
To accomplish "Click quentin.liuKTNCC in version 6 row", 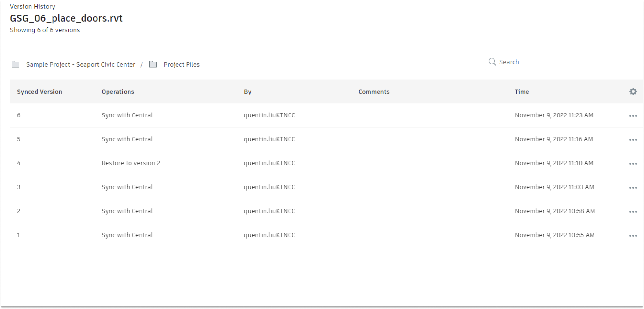I will pos(269,115).
